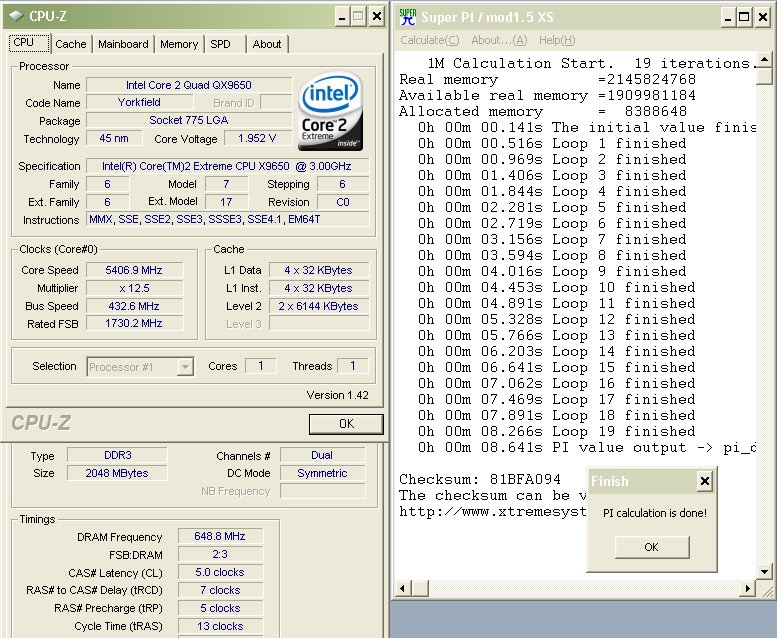Click the CAS# Latency value '5.0 clocks'
The width and height of the screenshot is (777, 638).
(220, 572)
